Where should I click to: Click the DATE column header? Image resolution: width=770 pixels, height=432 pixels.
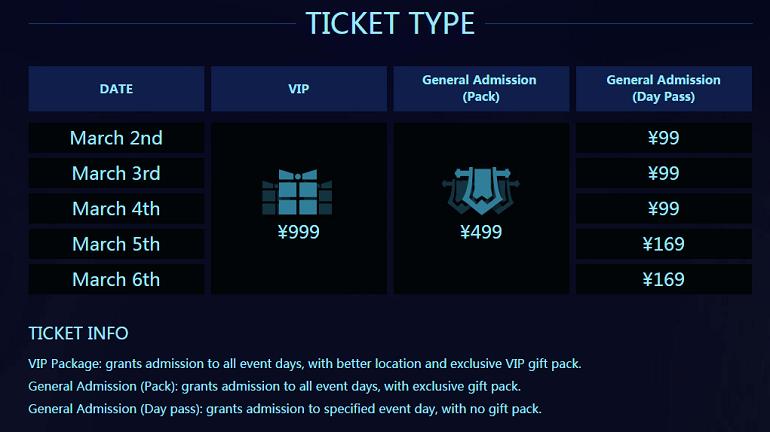(116, 89)
